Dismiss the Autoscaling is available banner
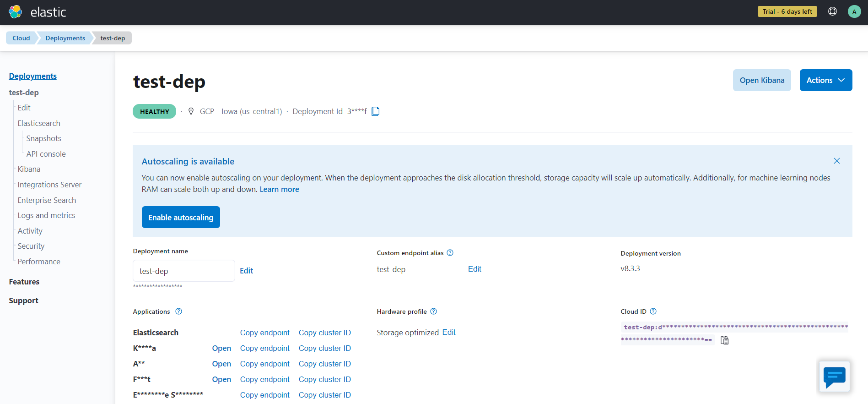Screen dimensions: 868x404 point(836,161)
